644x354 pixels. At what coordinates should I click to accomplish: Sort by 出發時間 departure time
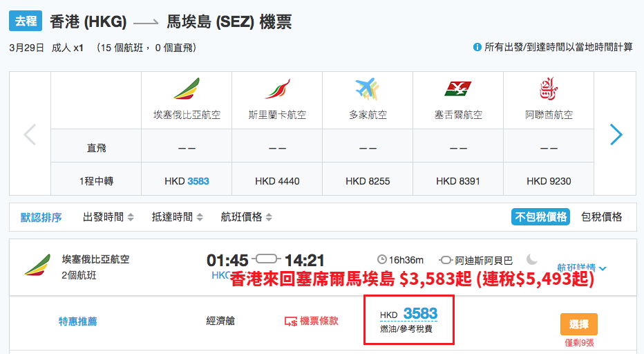click(108, 217)
